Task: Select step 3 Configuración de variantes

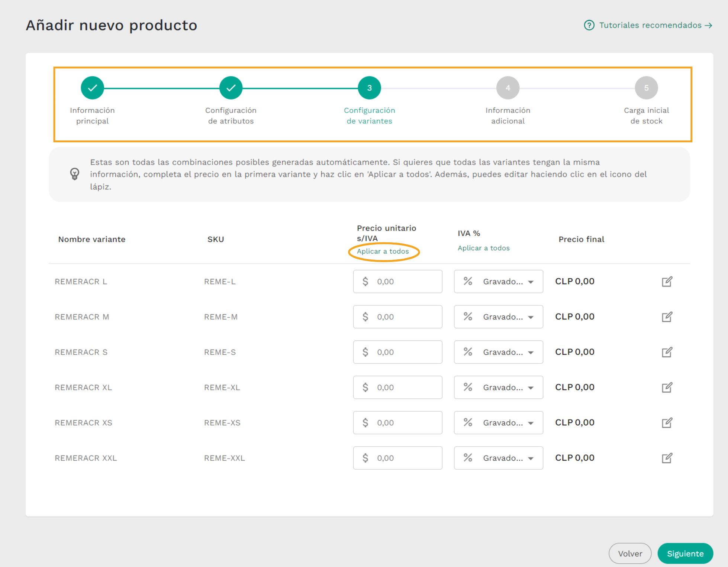Action: click(x=370, y=88)
